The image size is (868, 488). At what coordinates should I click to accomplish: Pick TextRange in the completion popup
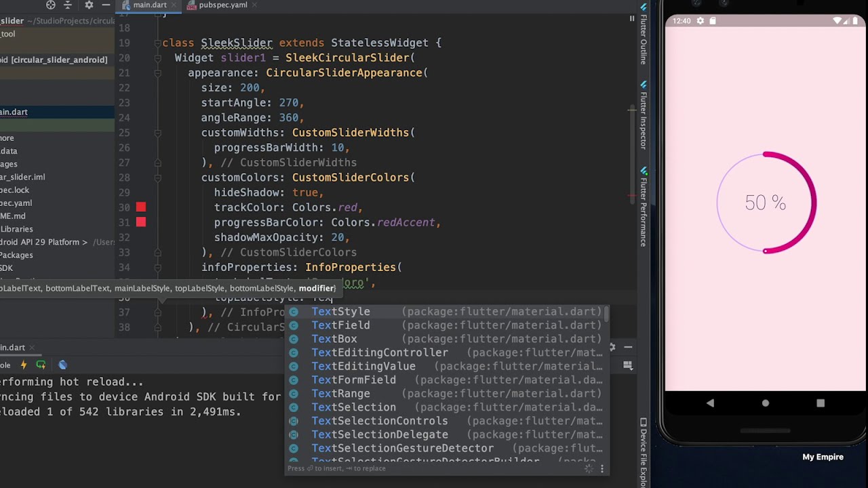pos(446,394)
